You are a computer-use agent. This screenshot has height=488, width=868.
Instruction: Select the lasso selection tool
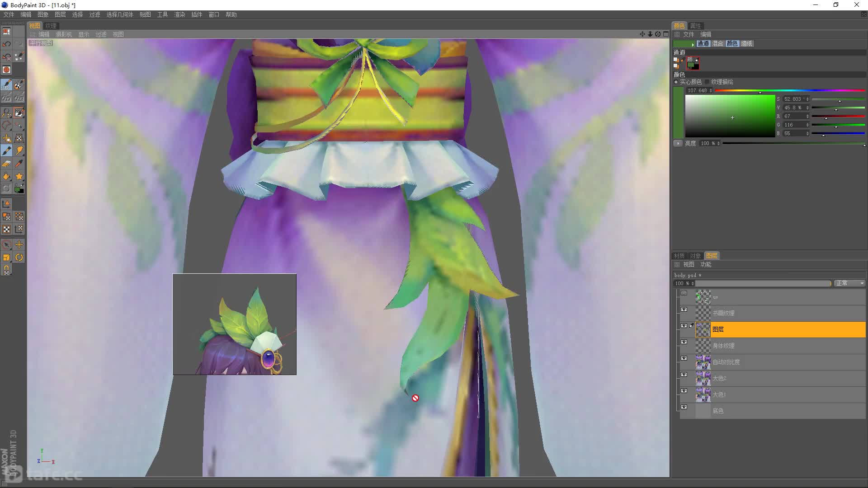pyautogui.click(x=6, y=125)
